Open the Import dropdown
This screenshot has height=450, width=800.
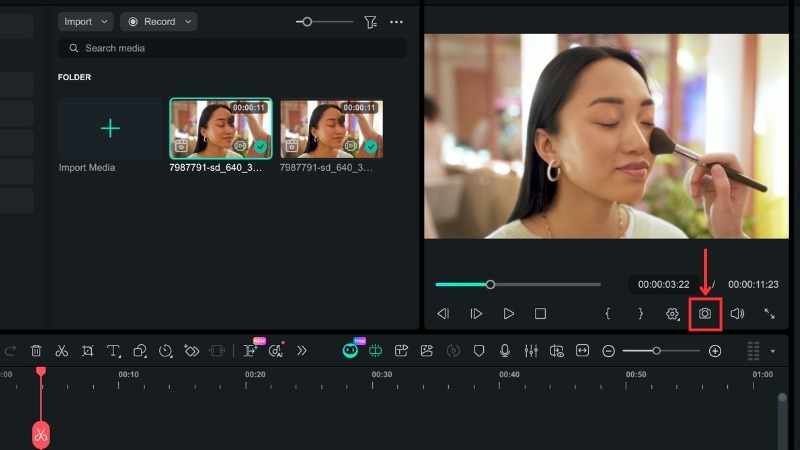coord(85,21)
